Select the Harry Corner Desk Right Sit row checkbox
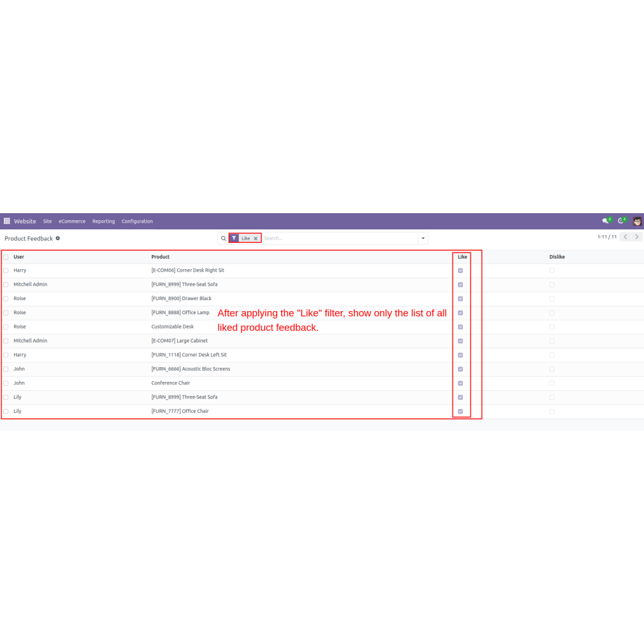 pyautogui.click(x=6, y=270)
